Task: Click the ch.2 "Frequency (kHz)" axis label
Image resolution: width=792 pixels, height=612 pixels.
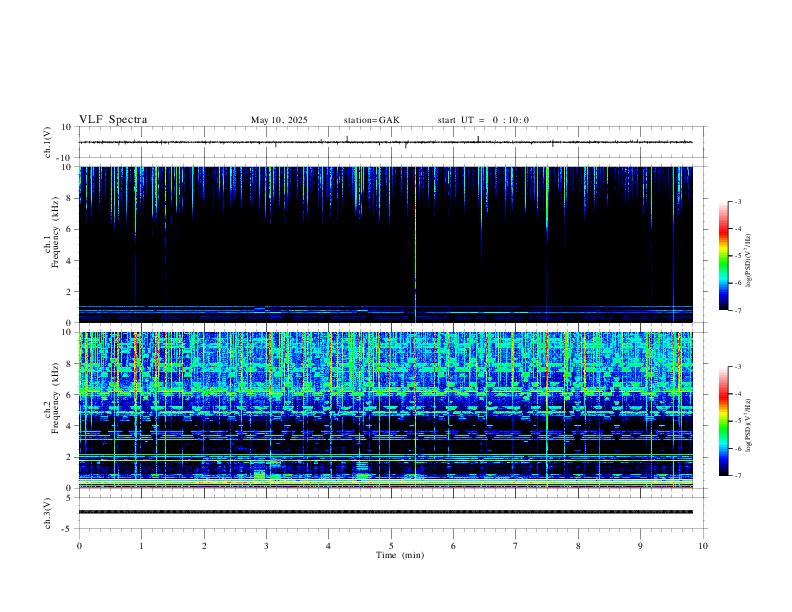Action: click(x=56, y=398)
